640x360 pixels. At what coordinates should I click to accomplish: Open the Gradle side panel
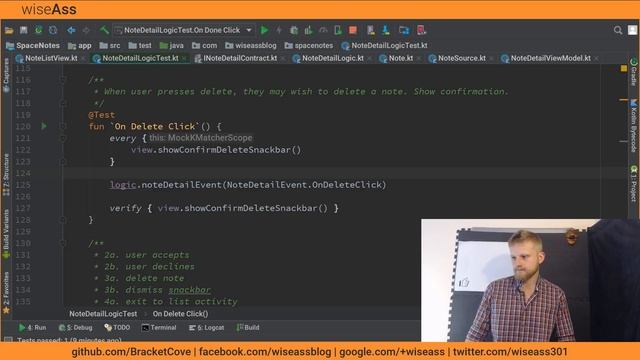pyautogui.click(x=633, y=72)
